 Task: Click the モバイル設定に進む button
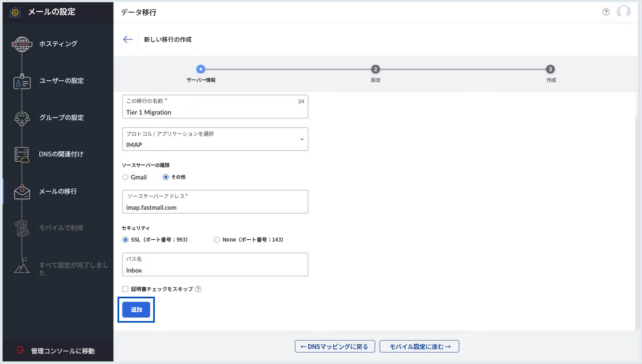click(419, 347)
